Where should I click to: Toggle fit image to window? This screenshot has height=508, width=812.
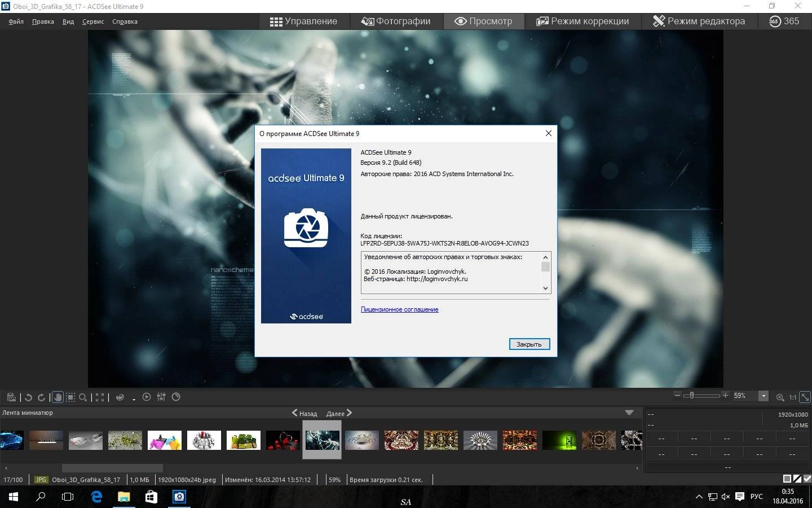coord(805,397)
